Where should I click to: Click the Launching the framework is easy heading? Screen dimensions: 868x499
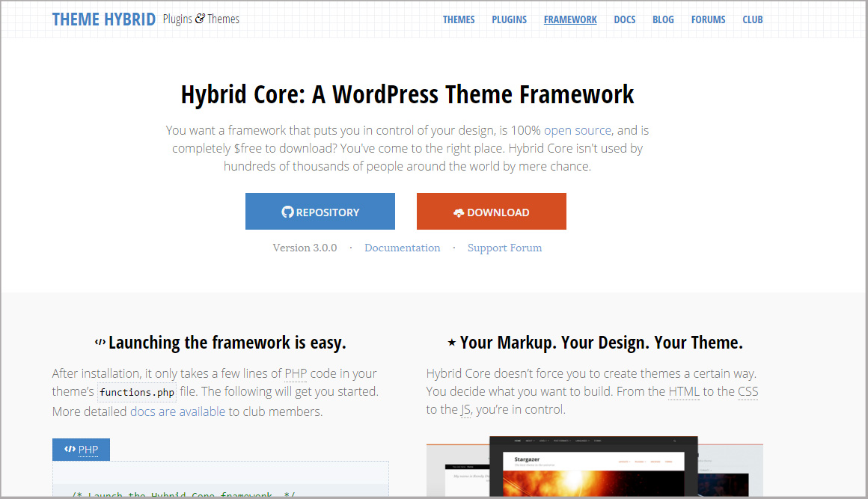(x=227, y=343)
